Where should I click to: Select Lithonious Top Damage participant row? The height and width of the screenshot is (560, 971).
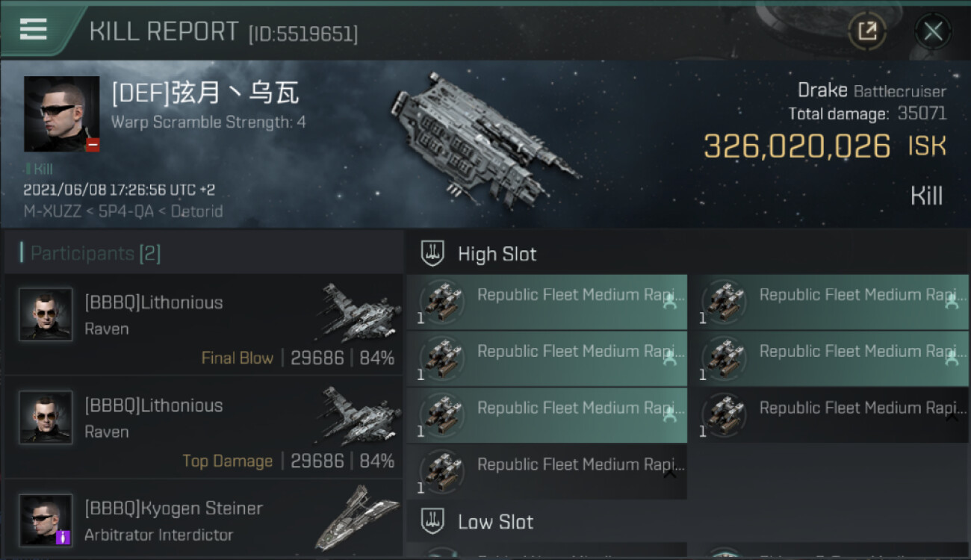[x=203, y=428]
